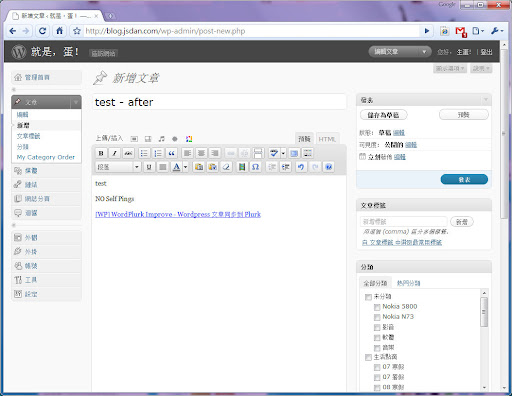Viewport: 512px width, 396px height.
Task: Undo last edit via toolbar arrow
Action: pos(301,167)
